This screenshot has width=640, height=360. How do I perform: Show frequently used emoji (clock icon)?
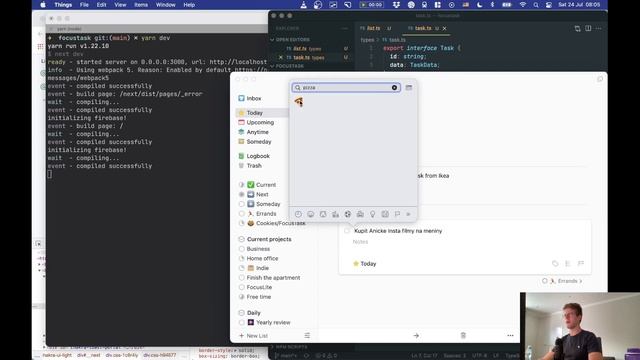tap(298, 214)
